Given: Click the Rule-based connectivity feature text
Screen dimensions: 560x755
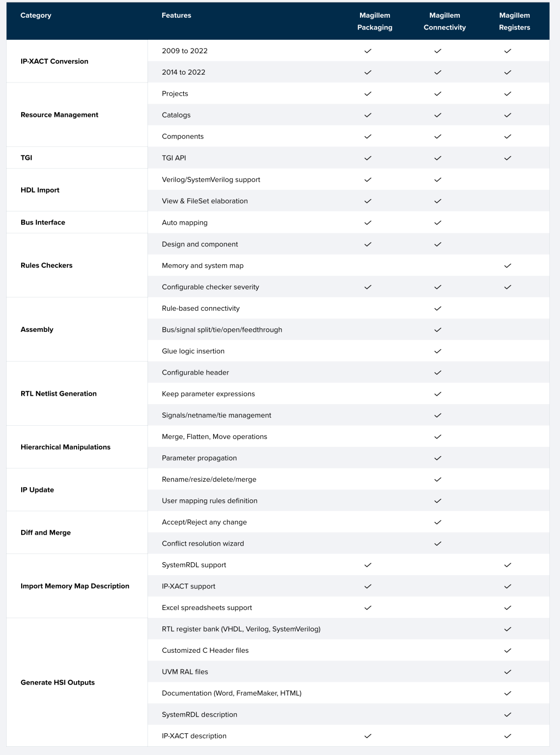Looking at the screenshot, I should click(201, 308).
